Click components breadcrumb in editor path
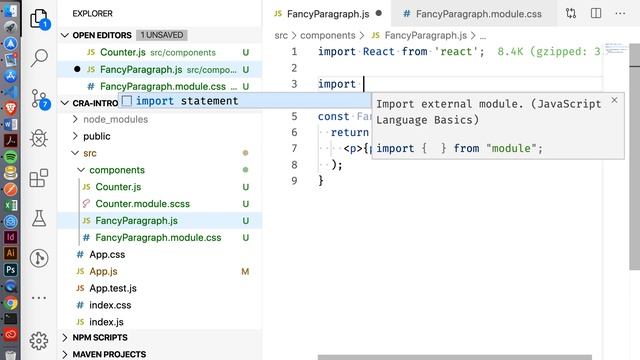Screen dimensions: 640x360 click(328, 36)
